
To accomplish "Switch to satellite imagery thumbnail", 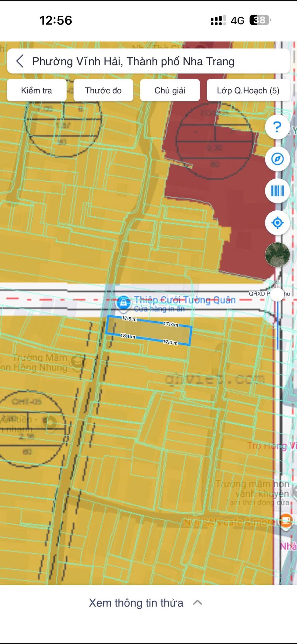I will [277, 255].
